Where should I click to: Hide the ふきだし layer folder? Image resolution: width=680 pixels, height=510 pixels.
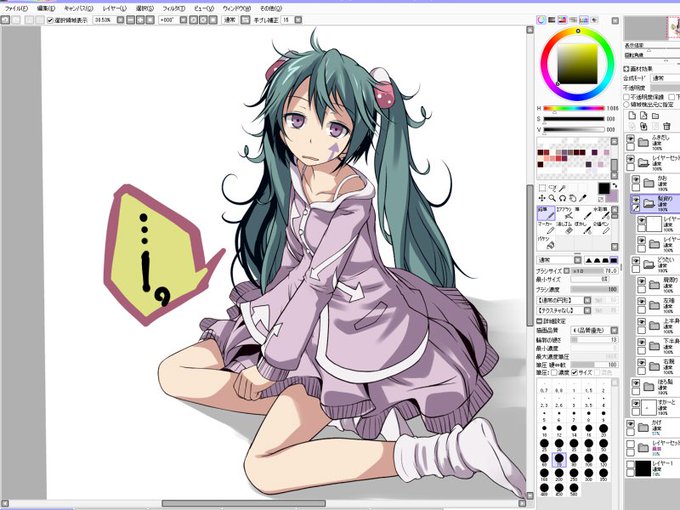pyautogui.click(x=631, y=139)
